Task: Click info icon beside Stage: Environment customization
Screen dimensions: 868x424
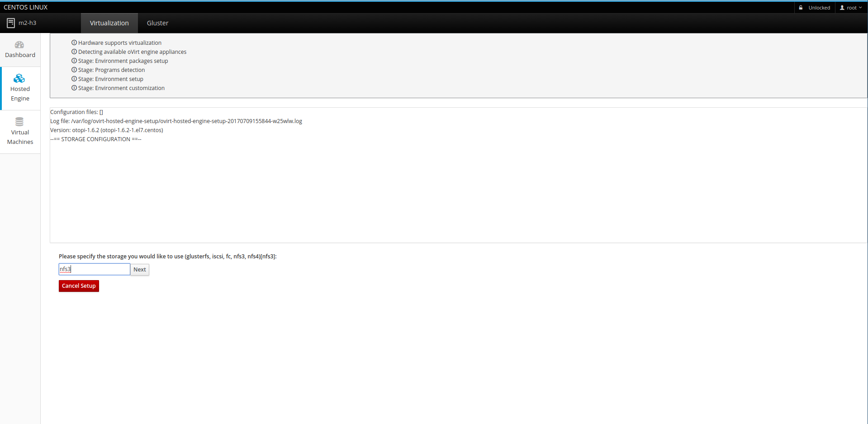Action: tap(74, 88)
